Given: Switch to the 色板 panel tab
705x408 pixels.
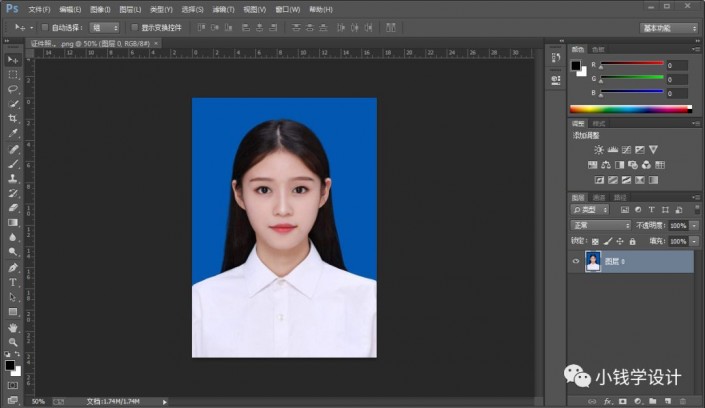Looking at the screenshot, I should pyautogui.click(x=599, y=48).
